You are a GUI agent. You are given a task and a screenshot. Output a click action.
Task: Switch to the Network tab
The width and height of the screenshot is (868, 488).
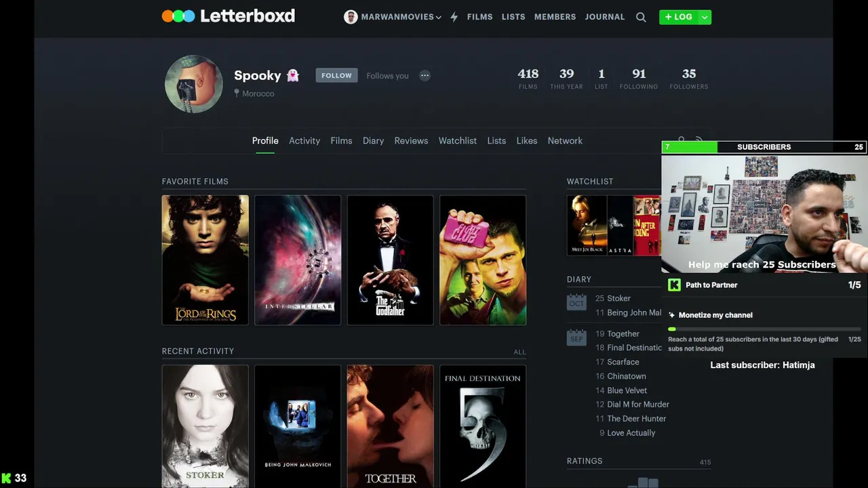coord(565,141)
